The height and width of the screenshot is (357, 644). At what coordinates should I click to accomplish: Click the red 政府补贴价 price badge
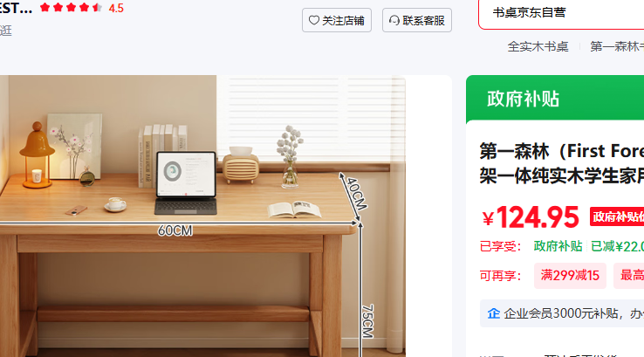617,216
